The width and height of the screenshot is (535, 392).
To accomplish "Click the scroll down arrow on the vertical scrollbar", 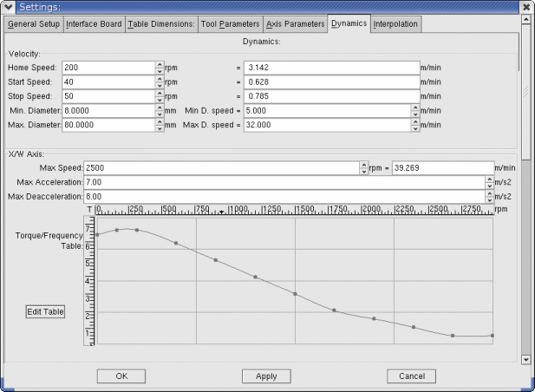I will (x=525, y=358).
